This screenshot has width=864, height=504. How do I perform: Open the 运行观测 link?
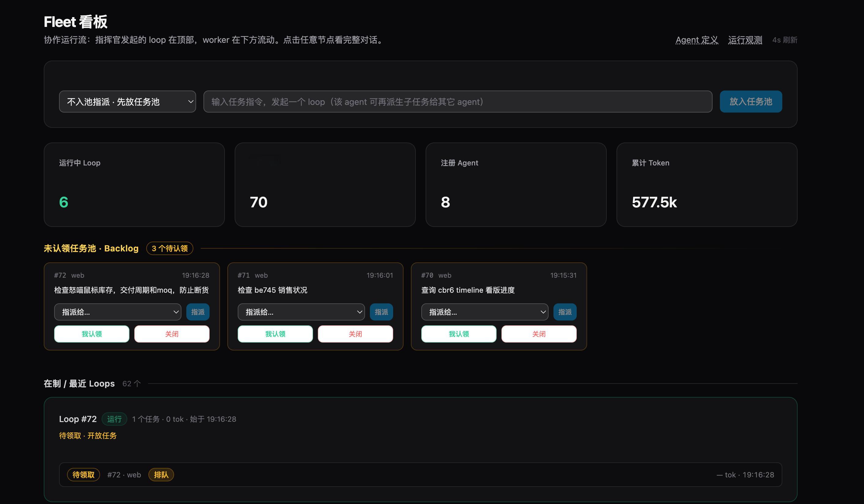[x=745, y=40]
